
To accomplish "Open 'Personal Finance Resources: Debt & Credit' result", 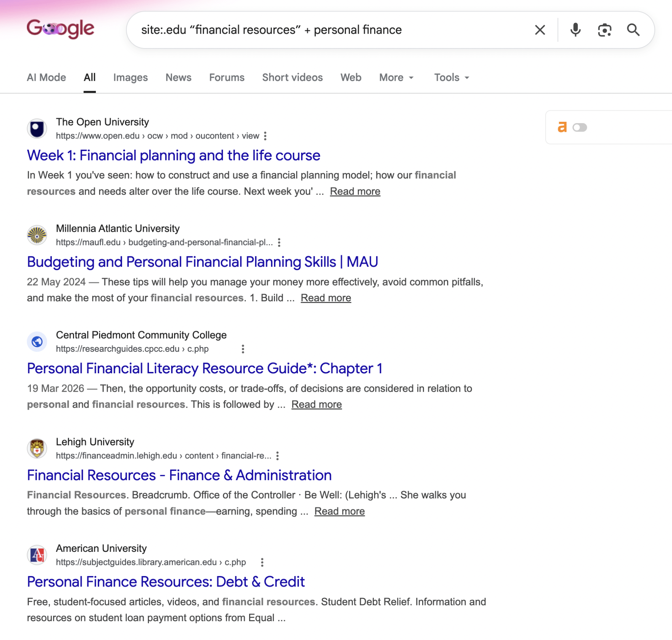I will [x=166, y=582].
